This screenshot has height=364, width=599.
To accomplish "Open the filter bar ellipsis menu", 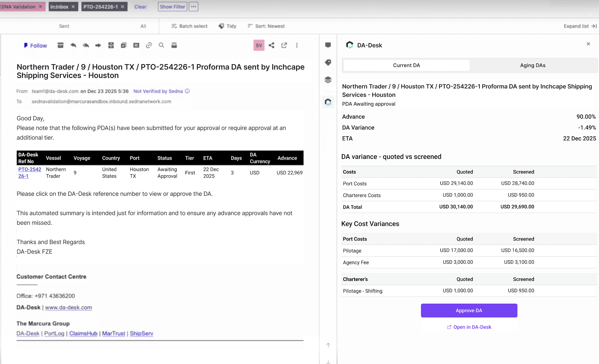I will click(194, 7).
